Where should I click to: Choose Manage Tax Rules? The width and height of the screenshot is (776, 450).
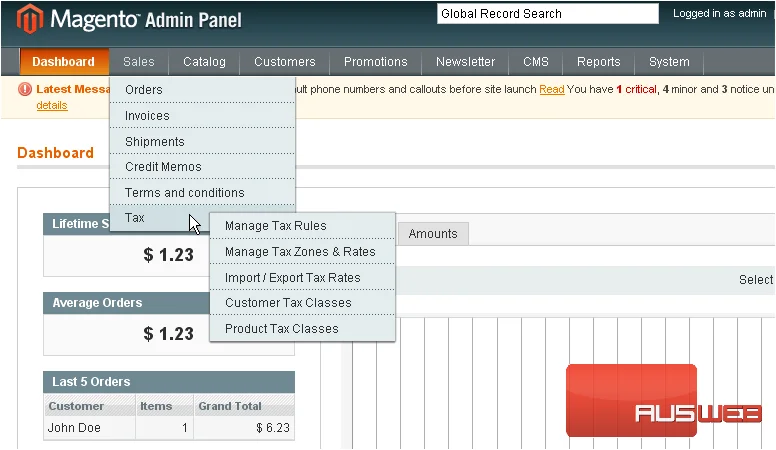302,226
